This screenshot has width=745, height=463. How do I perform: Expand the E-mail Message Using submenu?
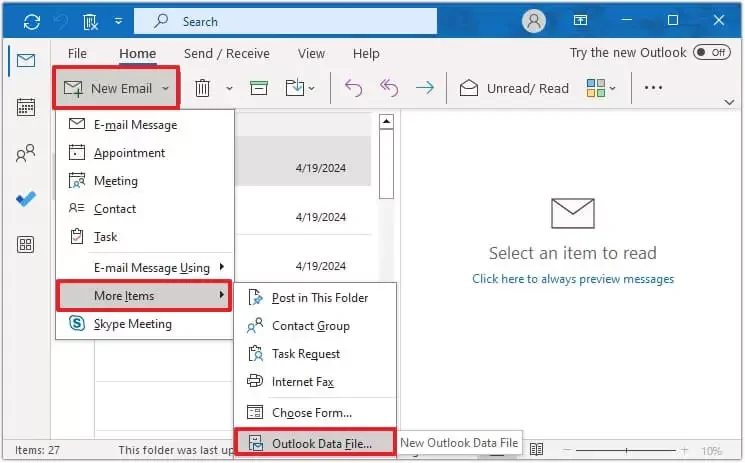[x=145, y=268]
